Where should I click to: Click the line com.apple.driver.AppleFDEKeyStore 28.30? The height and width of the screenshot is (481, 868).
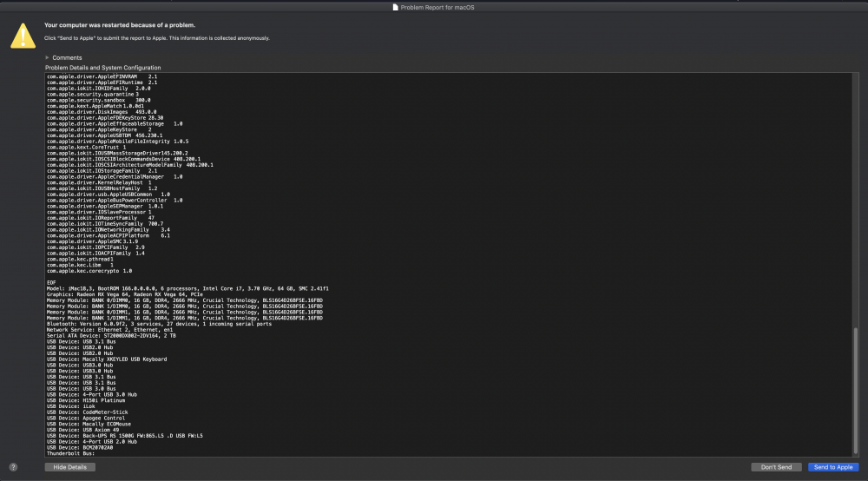point(105,118)
